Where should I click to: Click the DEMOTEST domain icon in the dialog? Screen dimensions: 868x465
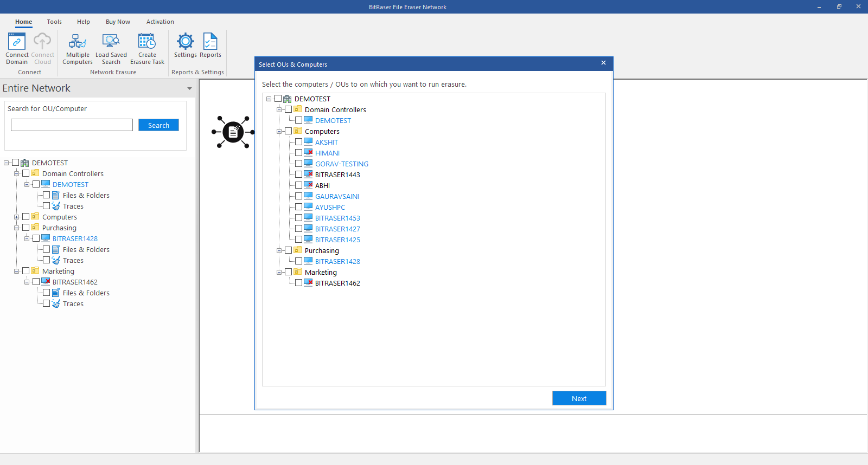(x=288, y=99)
